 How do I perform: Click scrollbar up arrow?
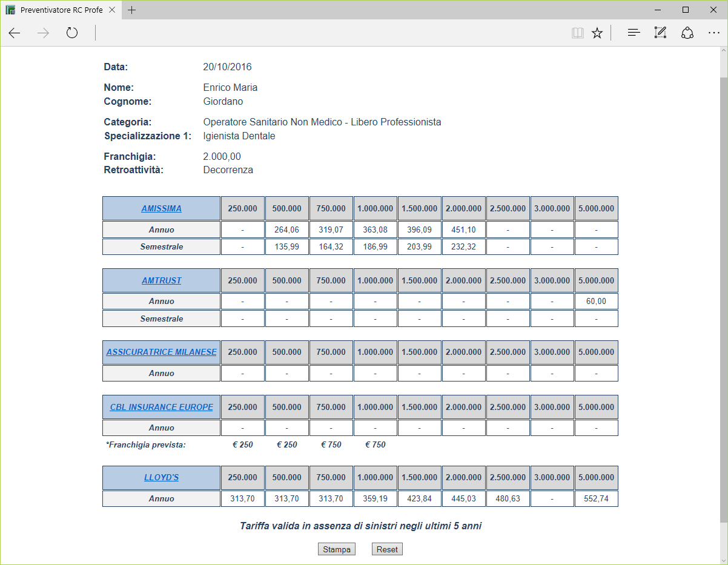(x=723, y=52)
